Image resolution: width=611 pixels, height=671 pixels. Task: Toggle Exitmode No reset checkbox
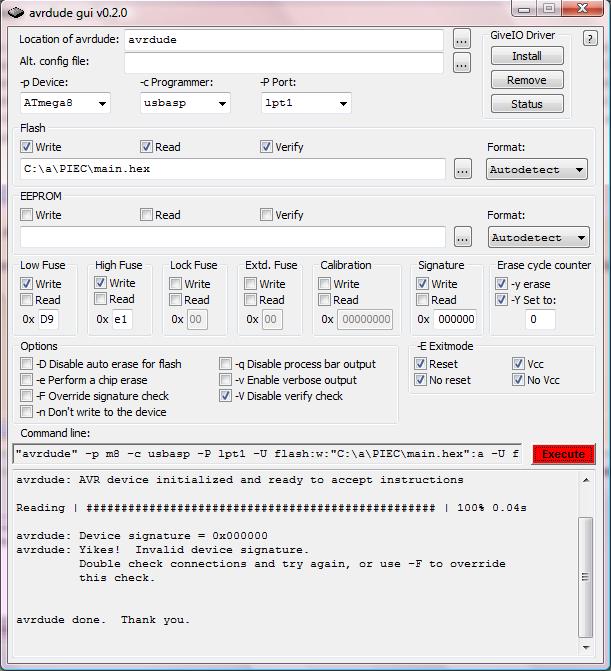point(420,380)
